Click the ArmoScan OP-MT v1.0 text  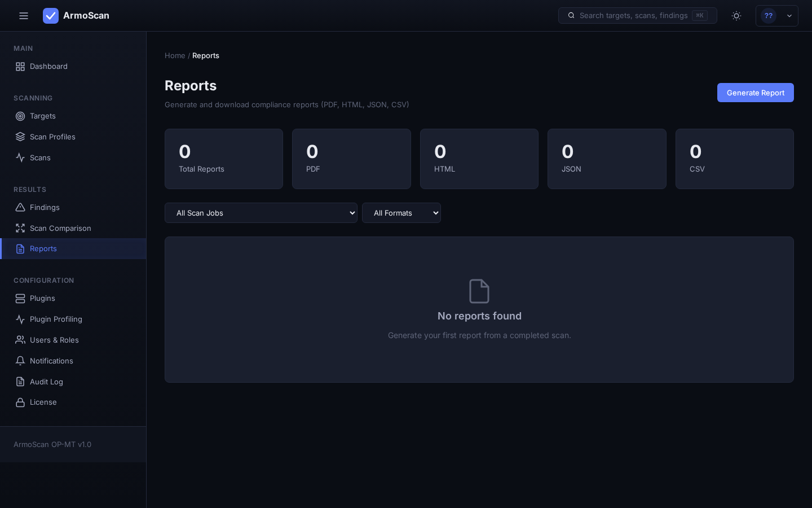click(x=52, y=444)
